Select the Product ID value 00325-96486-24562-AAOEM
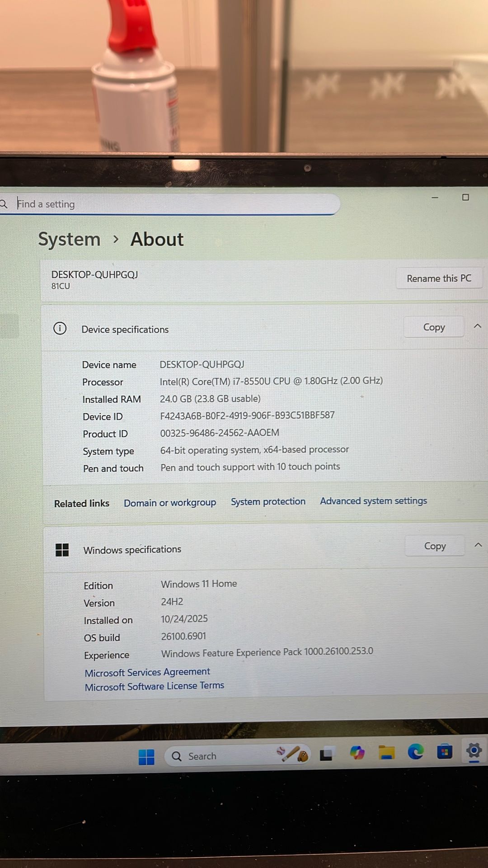Image resolution: width=488 pixels, height=868 pixels. coord(220,433)
